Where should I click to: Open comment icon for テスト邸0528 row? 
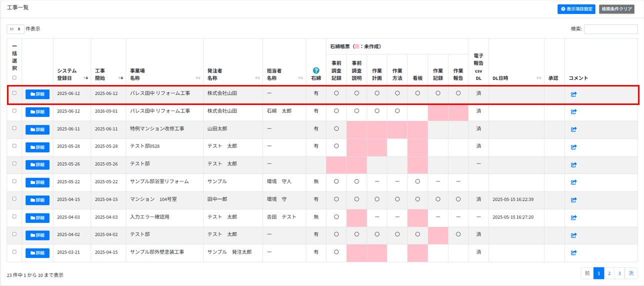tap(573, 147)
